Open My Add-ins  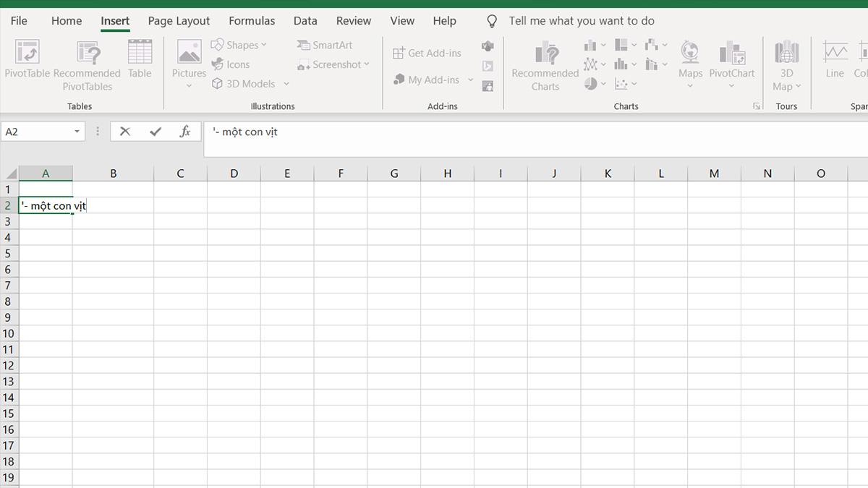(432, 80)
